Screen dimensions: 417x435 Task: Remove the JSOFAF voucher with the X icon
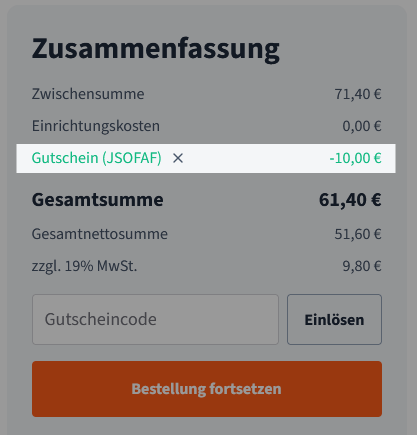point(178,158)
